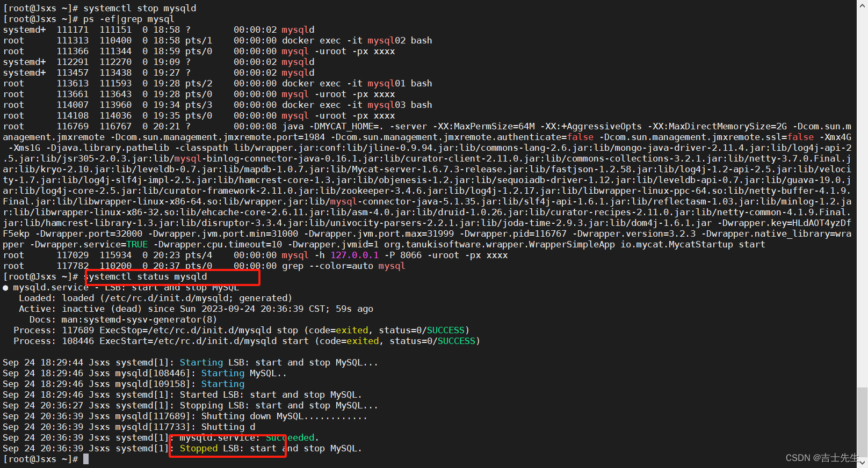
Task: Click the 'grep --color=auto mysql' process entry
Action: 344,266
